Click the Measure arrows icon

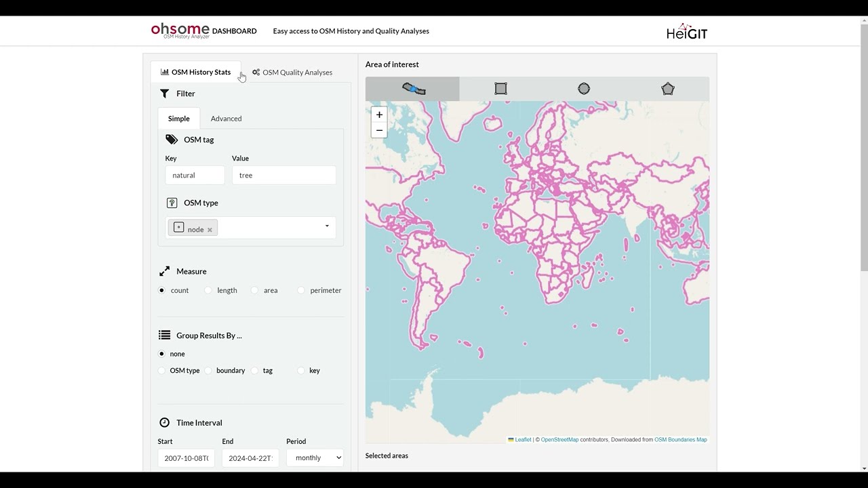164,271
